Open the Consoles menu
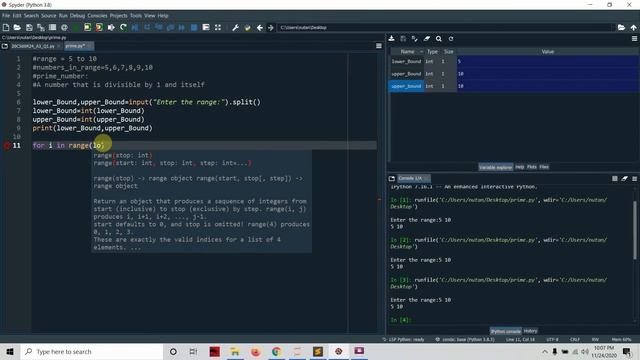Screen dimensions: 640x360 tap(97, 16)
